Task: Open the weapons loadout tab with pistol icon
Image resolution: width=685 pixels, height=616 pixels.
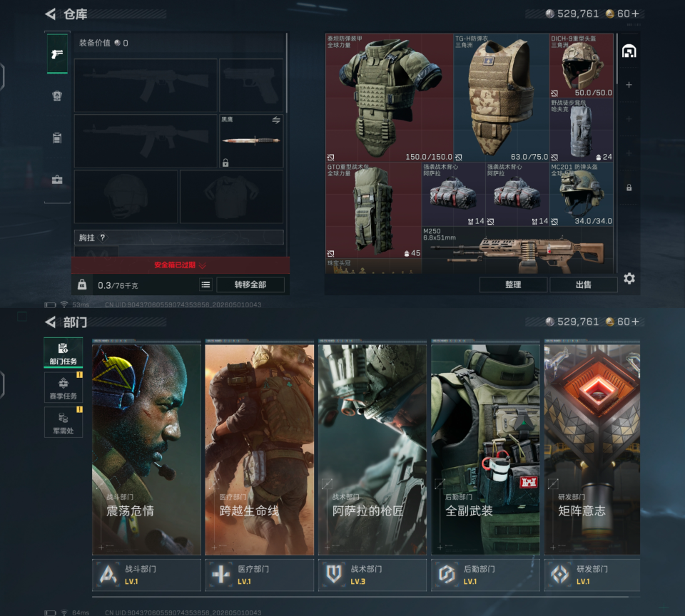Action: (x=57, y=53)
